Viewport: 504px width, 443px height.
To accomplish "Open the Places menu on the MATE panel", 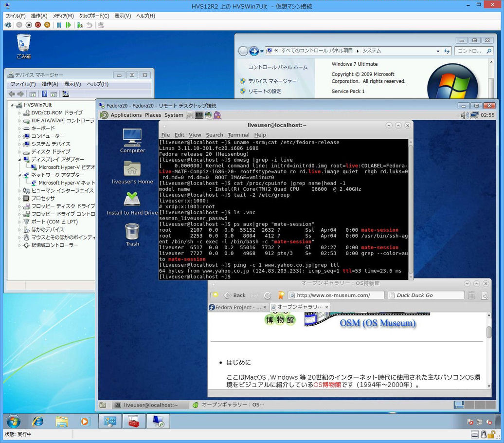I will [153, 115].
